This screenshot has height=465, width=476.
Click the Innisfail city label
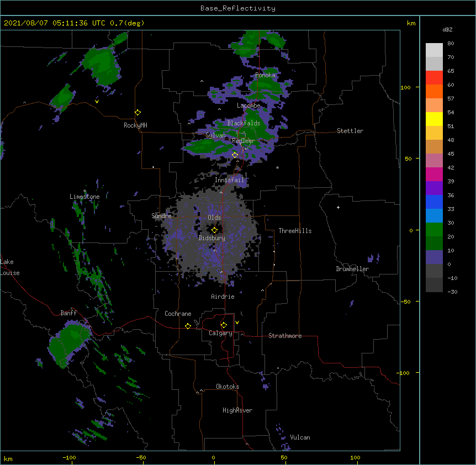click(229, 180)
